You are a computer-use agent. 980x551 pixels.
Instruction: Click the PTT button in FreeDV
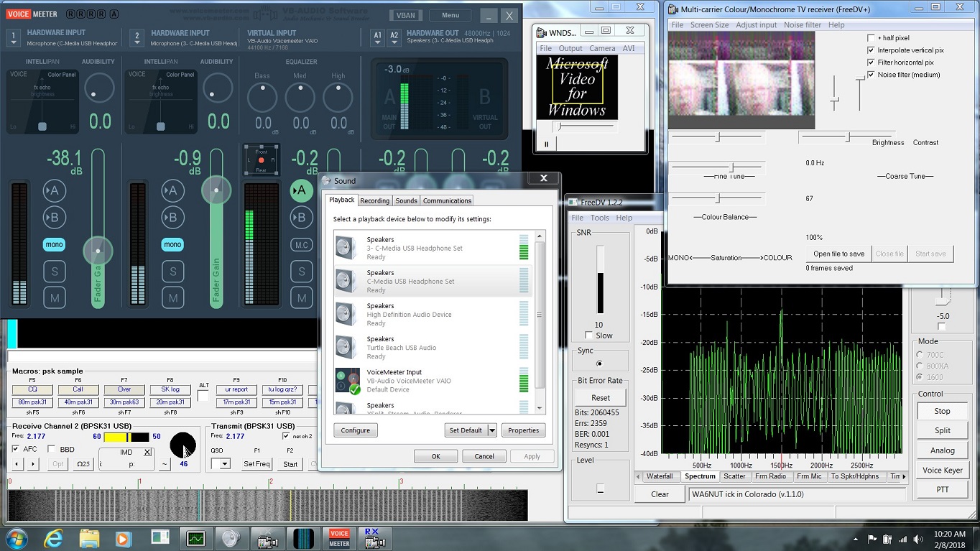[942, 490]
